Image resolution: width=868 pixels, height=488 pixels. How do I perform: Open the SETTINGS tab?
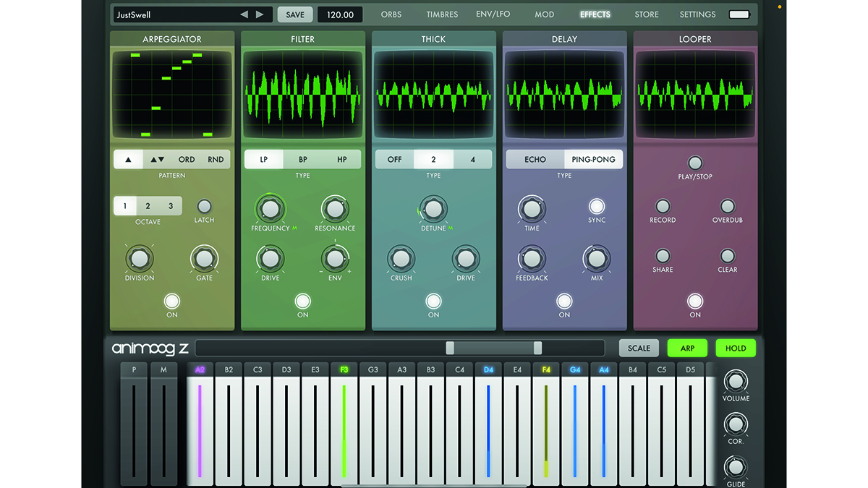697,14
